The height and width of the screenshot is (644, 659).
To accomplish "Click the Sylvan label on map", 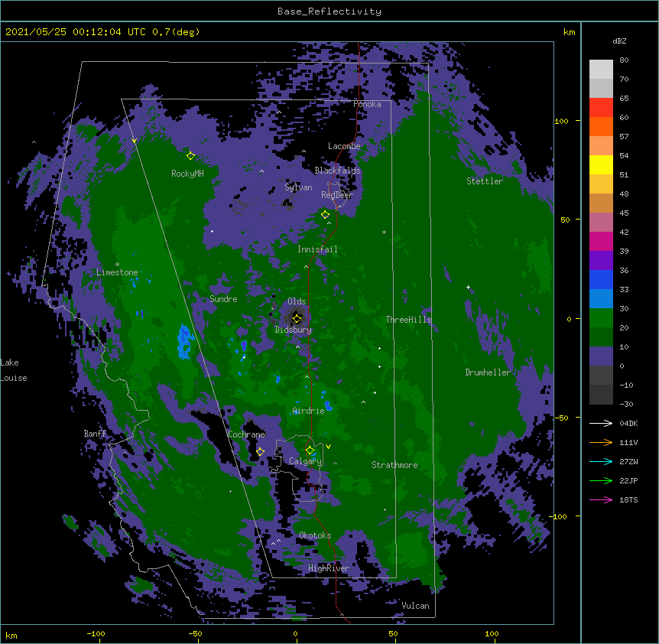I will (298, 187).
